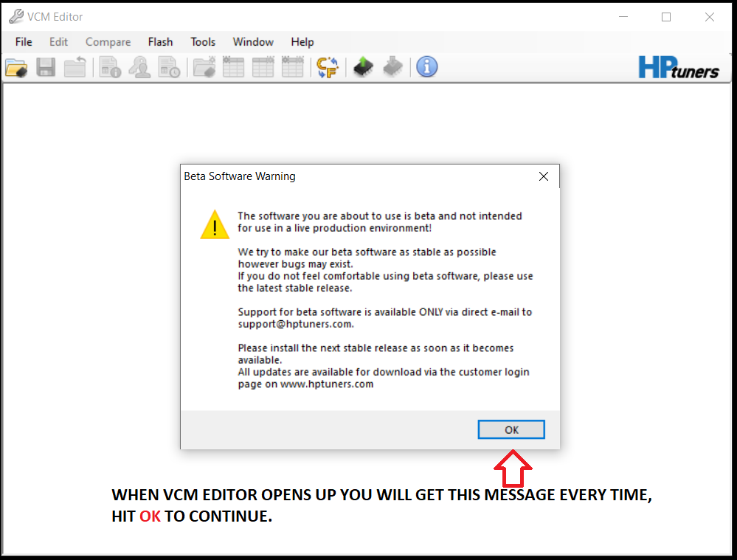Click the Open Tune File folder icon
This screenshot has width=737, height=560.
click(16, 68)
